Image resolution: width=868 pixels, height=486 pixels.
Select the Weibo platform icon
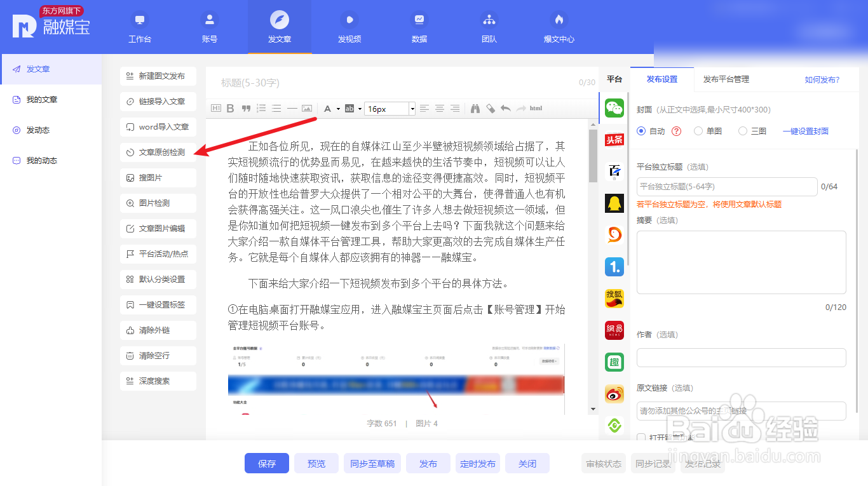coord(614,394)
